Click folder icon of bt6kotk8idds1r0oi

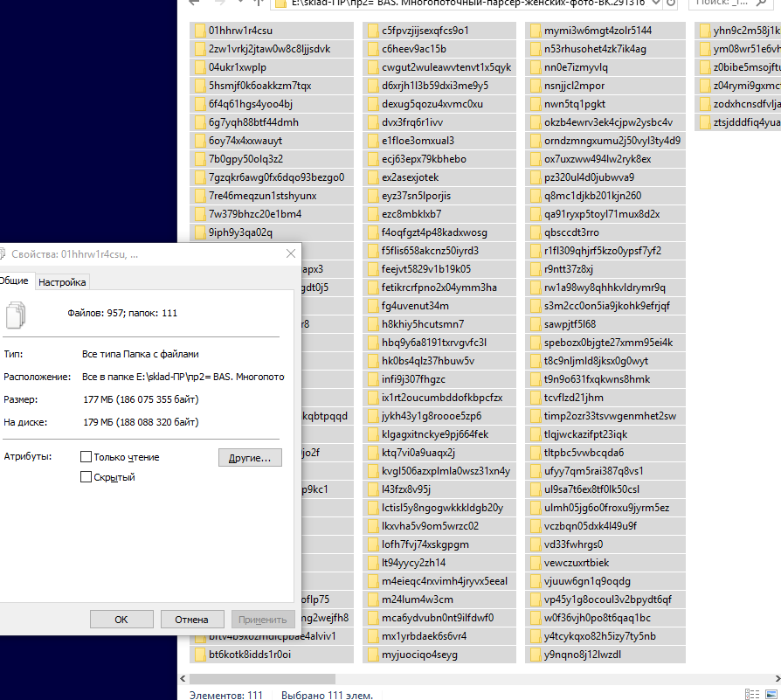[x=200, y=655]
